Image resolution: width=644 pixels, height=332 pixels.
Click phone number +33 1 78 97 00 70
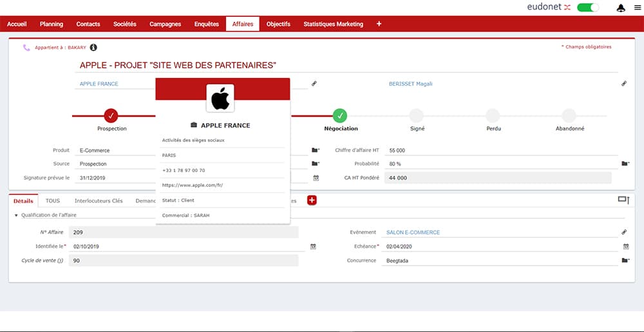click(183, 170)
